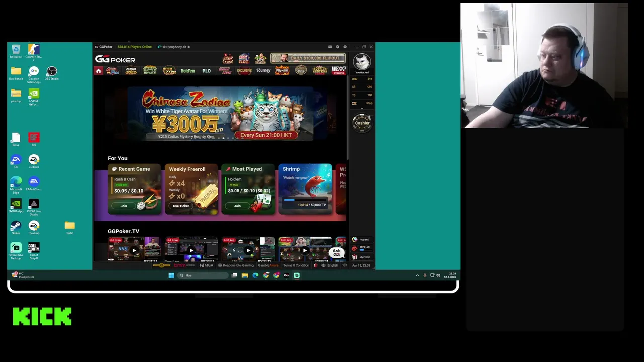Open the Windows Start button

[x=171, y=275]
